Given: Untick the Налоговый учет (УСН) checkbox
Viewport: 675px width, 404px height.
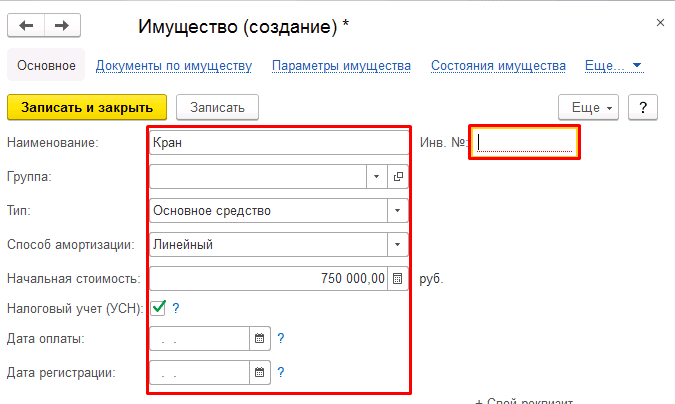Looking at the screenshot, I should tap(158, 308).
